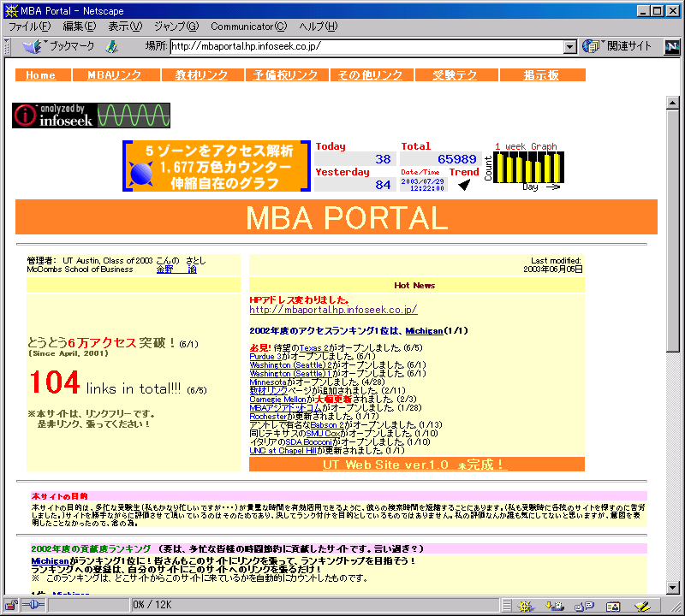685x616 pixels.
Task: Click the Netscape N throbber logo
Action: 671,46
